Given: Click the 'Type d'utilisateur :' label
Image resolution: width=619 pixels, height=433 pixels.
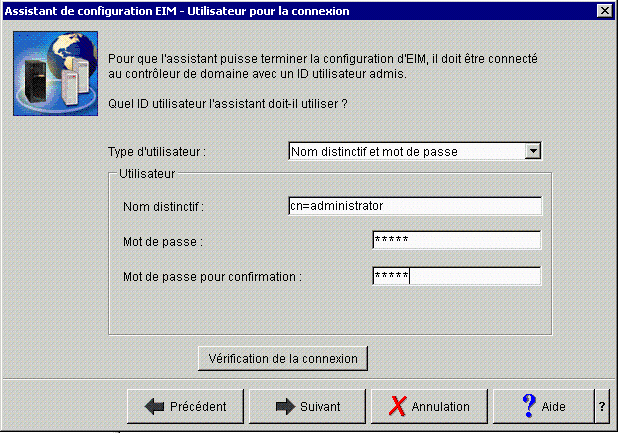Looking at the screenshot, I should (x=157, y=152).
